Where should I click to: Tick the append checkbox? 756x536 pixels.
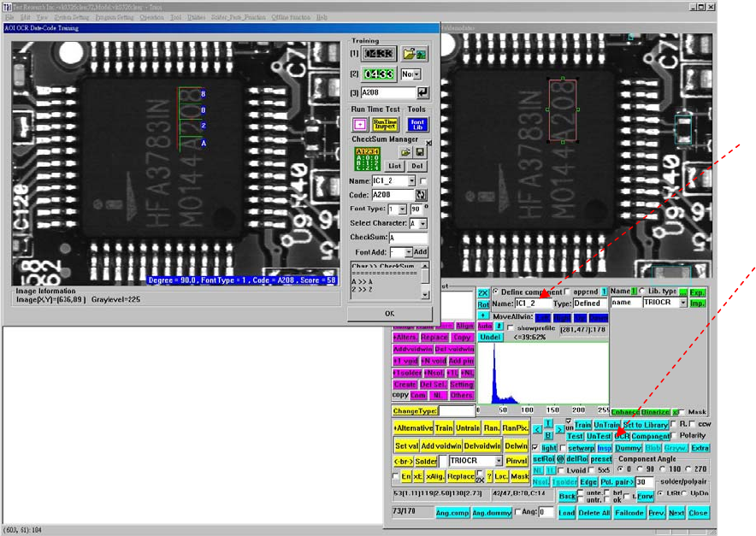point(568,292)
